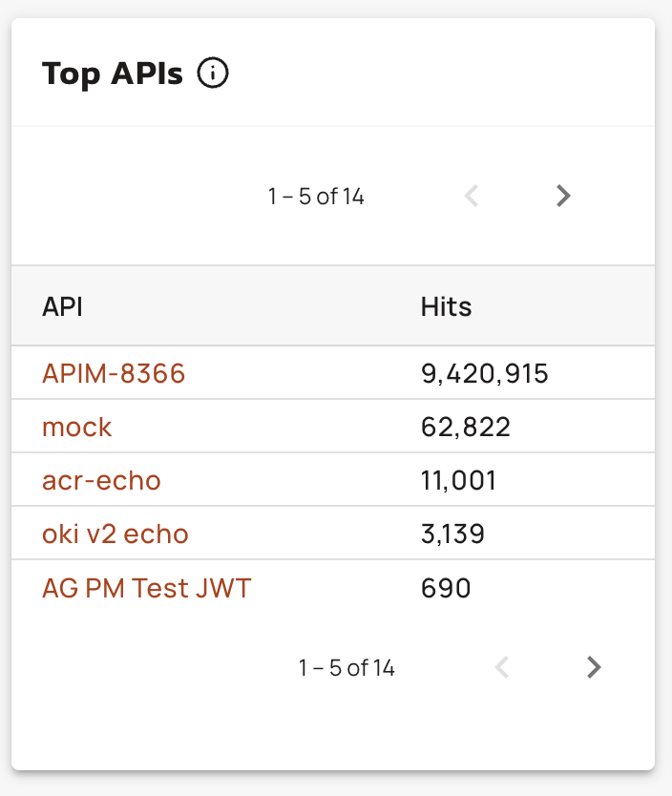This screenshot has height=796, width=672.
Task: Open the AG PM Test JWT link
Action: 147,588
